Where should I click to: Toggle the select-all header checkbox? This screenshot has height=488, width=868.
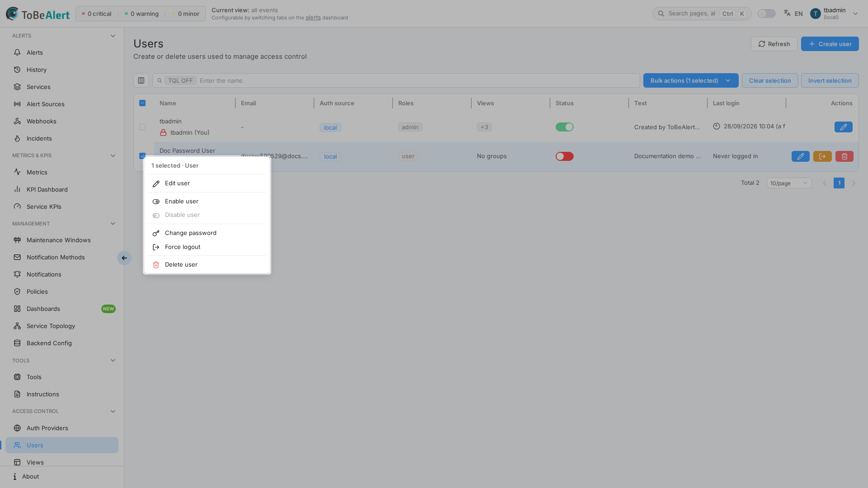coord(142,103)
